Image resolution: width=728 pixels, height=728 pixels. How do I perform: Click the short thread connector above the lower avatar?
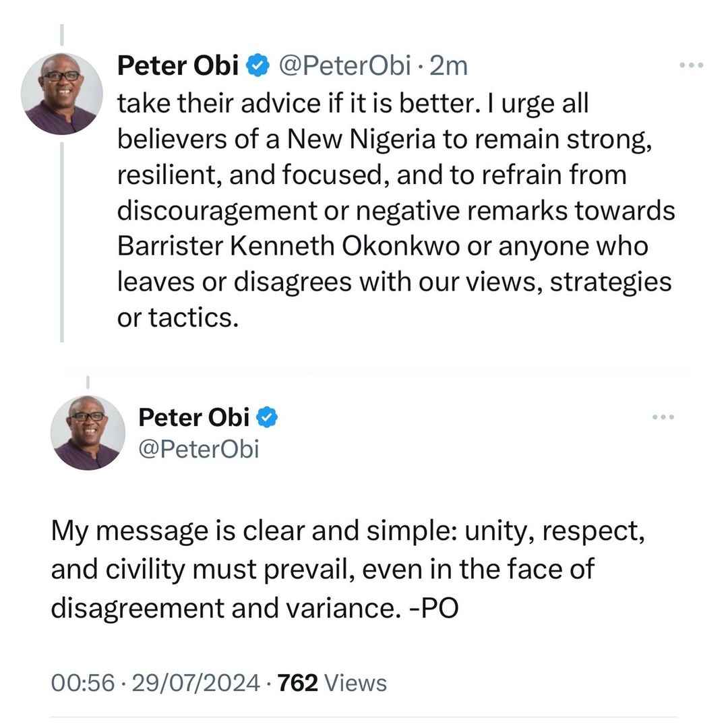click(88, 382)
